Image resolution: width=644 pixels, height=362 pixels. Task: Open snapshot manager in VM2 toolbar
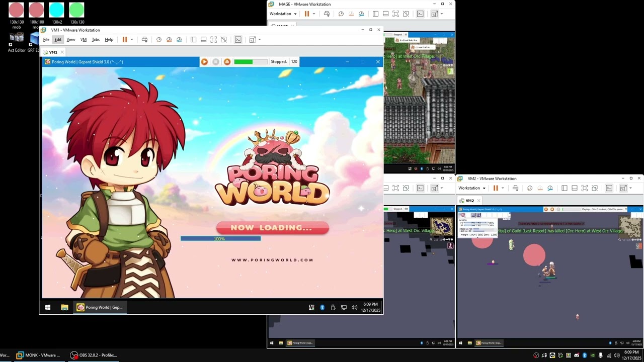(550, 188)
